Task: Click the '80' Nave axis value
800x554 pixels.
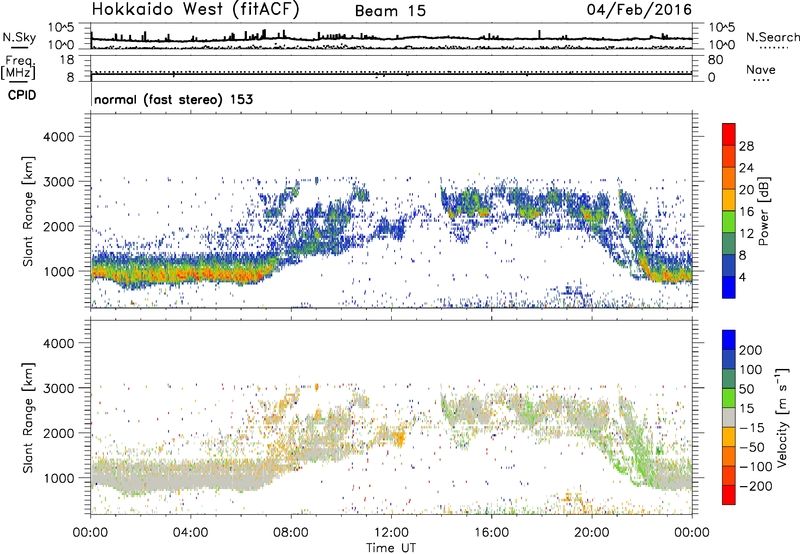Action: click(715, 60)
